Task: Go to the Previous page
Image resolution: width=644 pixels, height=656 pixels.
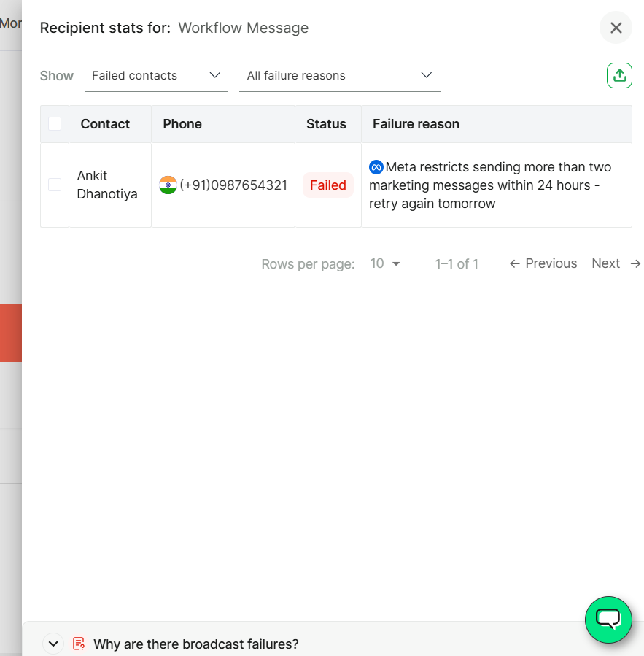Action: [x=543, y=263]
